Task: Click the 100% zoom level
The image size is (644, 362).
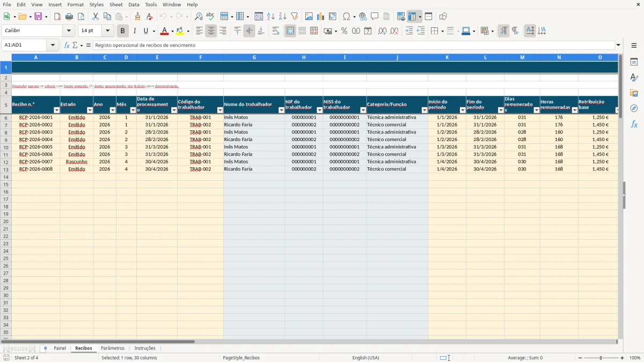Action: click(x=635, y=358)
